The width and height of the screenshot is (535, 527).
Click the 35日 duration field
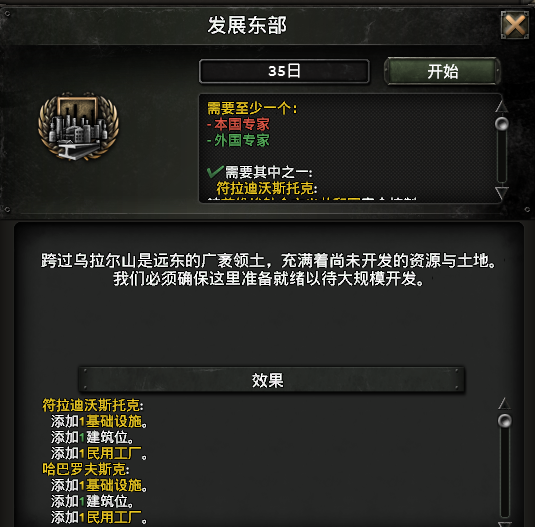tap(284, 71)
